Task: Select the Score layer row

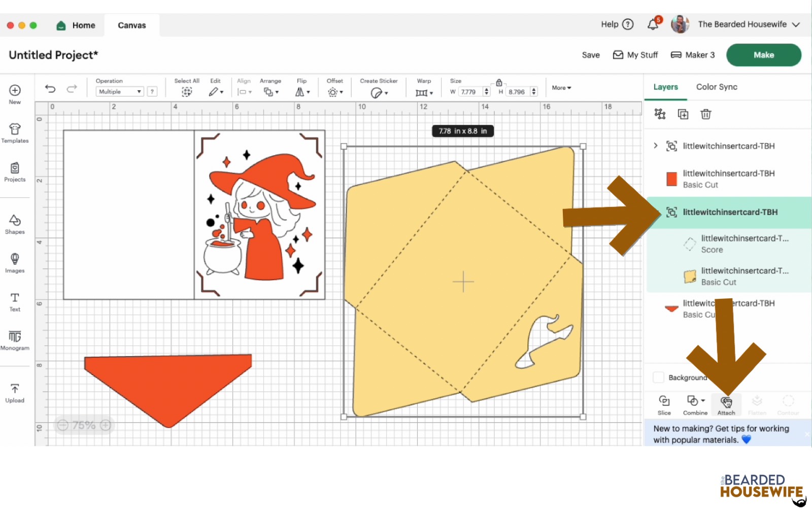Action: 728,244
